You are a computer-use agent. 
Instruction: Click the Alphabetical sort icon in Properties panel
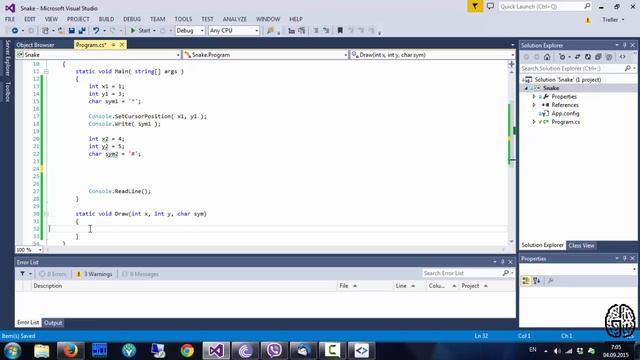pos(536,281)
